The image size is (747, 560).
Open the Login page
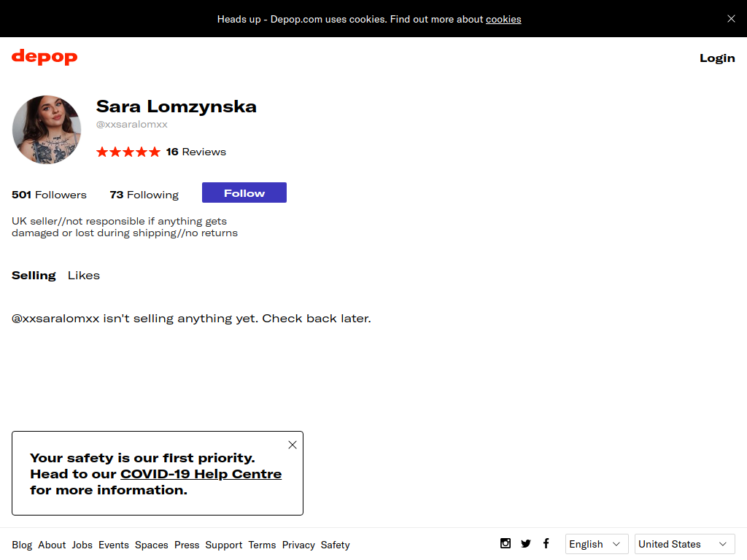717,58
